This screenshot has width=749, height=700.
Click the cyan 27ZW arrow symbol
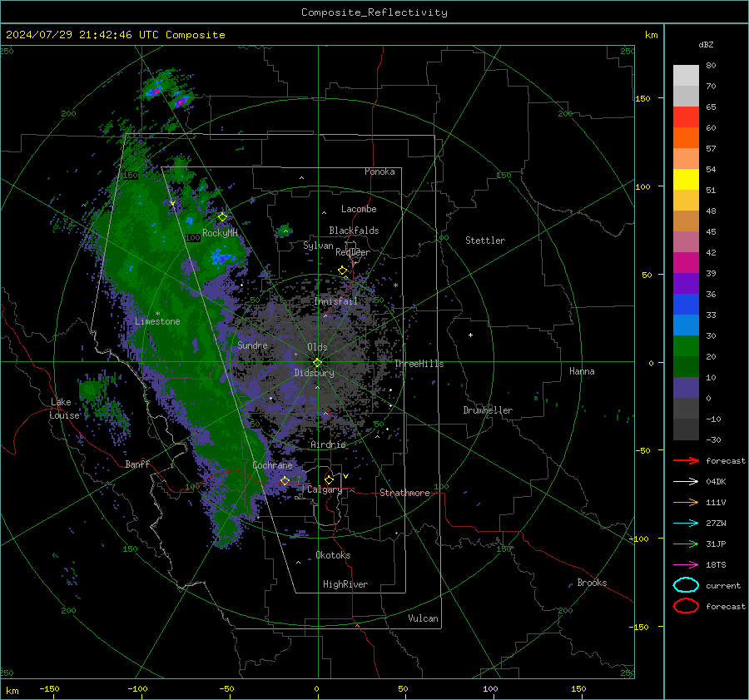point(686,524)
